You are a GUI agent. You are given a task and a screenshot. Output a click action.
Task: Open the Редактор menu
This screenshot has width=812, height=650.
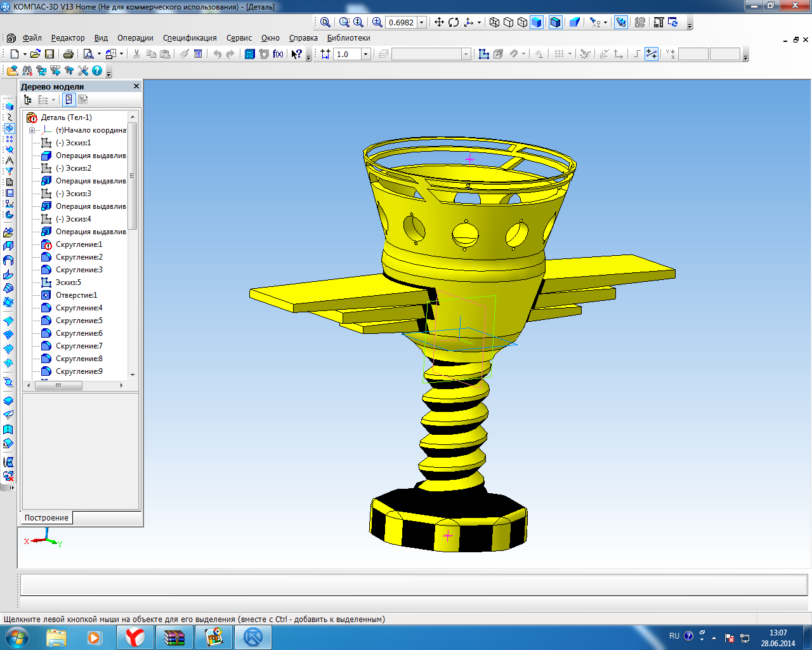click(68, 38)
